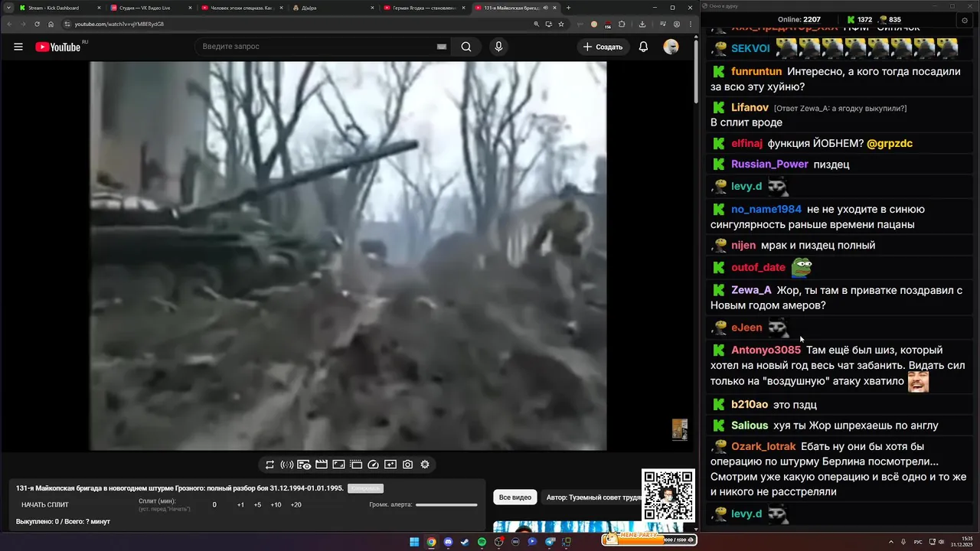Open the browser downloads icon
Image resolution: width=980 pixels, height=551 pixels.
click(642, 24)
